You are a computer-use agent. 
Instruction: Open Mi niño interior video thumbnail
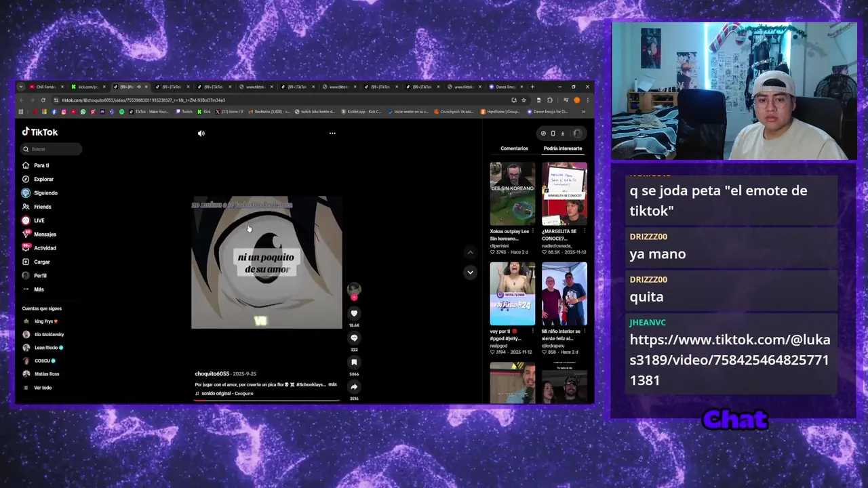(564, 293)
